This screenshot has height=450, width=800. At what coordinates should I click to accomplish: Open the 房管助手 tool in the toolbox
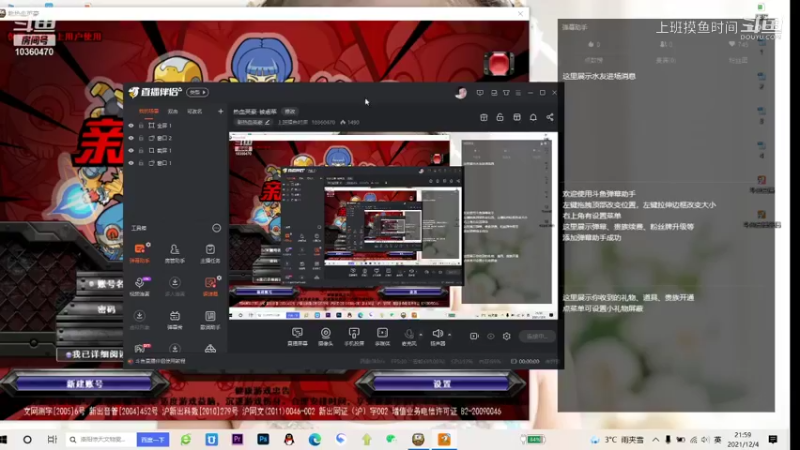point(174,253)
